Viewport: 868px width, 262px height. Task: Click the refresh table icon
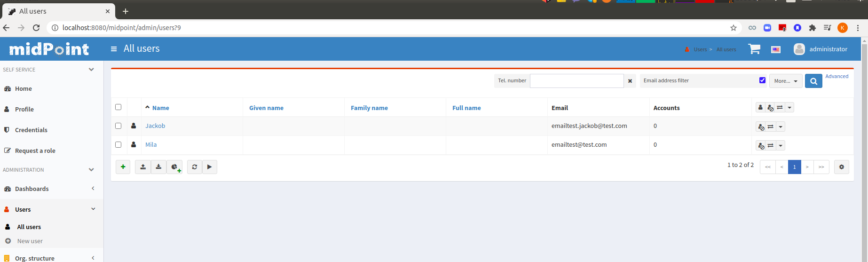[x=195, y=167]
